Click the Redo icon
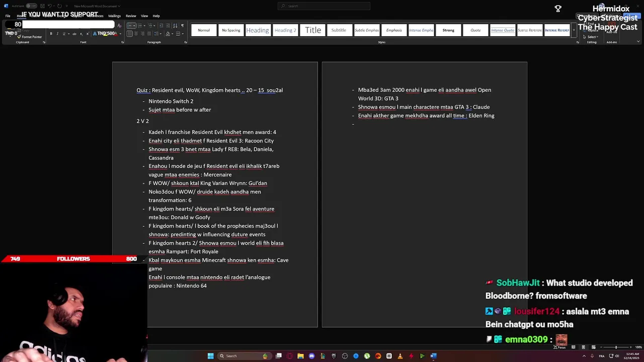The height and width of the screenshot is (362, 644). point(59,6)
